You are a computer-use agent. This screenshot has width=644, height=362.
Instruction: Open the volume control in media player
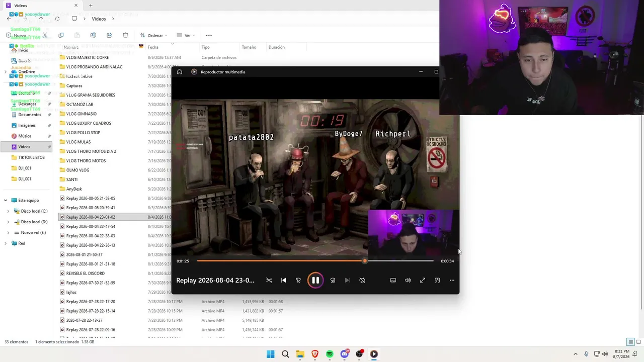tap(408, 280)
